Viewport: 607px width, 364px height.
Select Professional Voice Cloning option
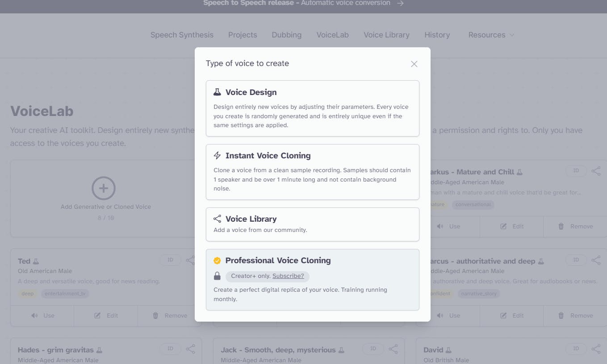coord(313,280)
